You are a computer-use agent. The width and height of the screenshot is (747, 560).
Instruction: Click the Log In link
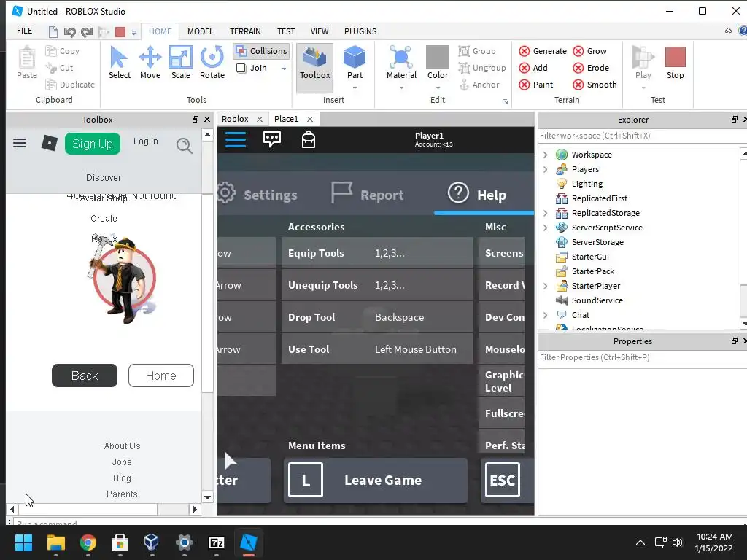coord(146,141)
